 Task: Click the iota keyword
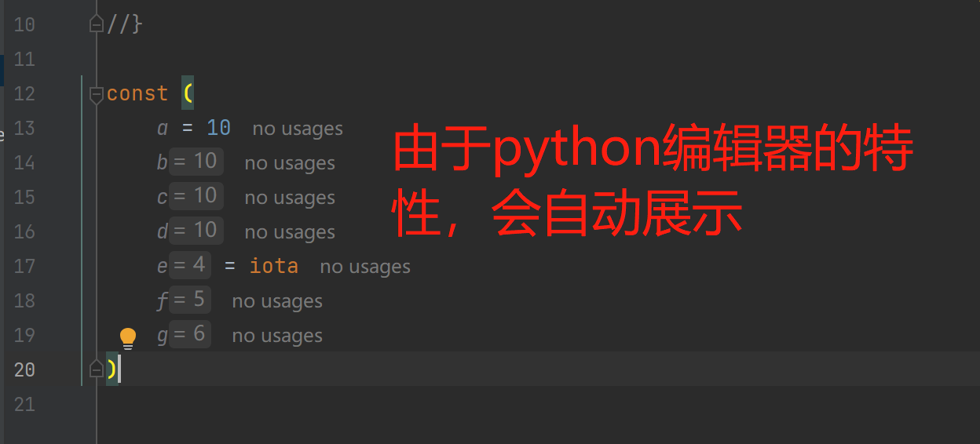coord(273,266)
